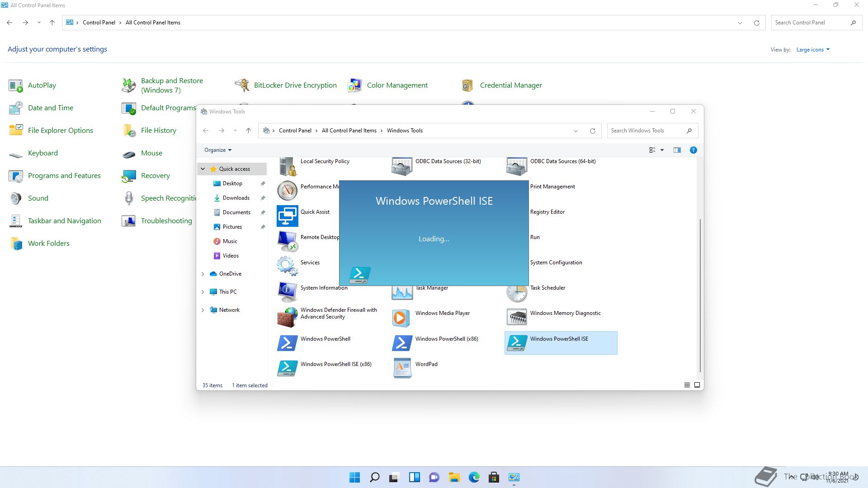Select Videos in navigation pane

point(231,256)
